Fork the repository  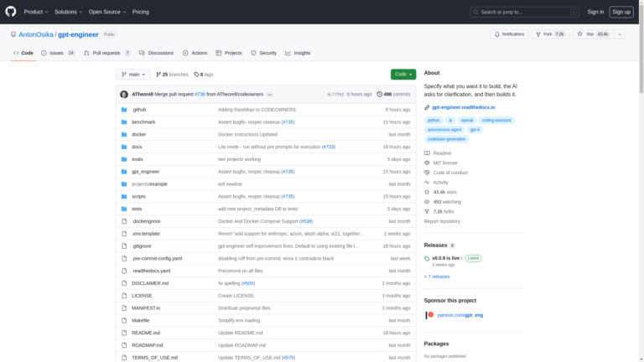click(550, 34)
